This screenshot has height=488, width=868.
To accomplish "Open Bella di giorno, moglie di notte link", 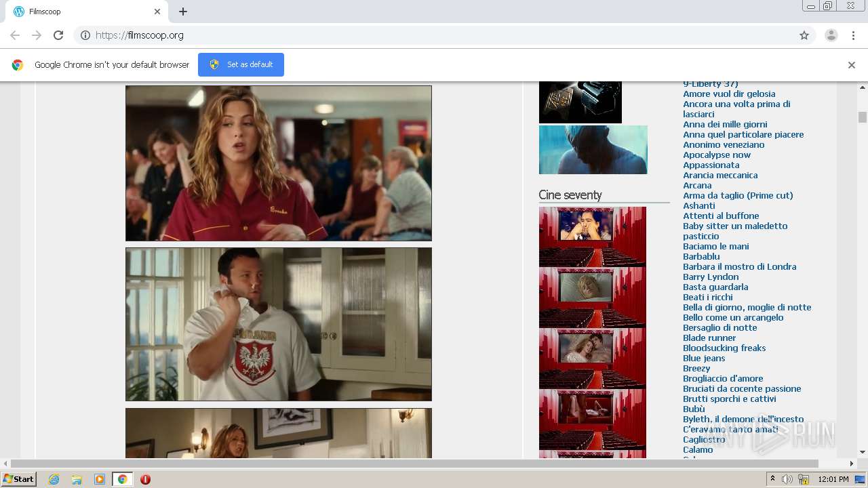I will (747, 308).
